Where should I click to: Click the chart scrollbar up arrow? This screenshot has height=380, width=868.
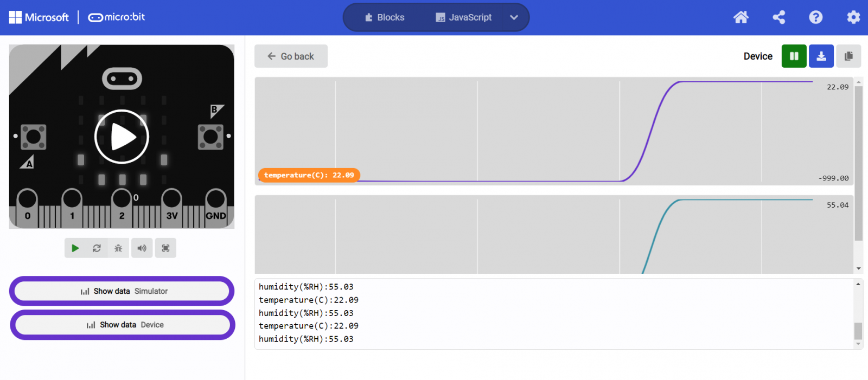[x=859, y=82]
